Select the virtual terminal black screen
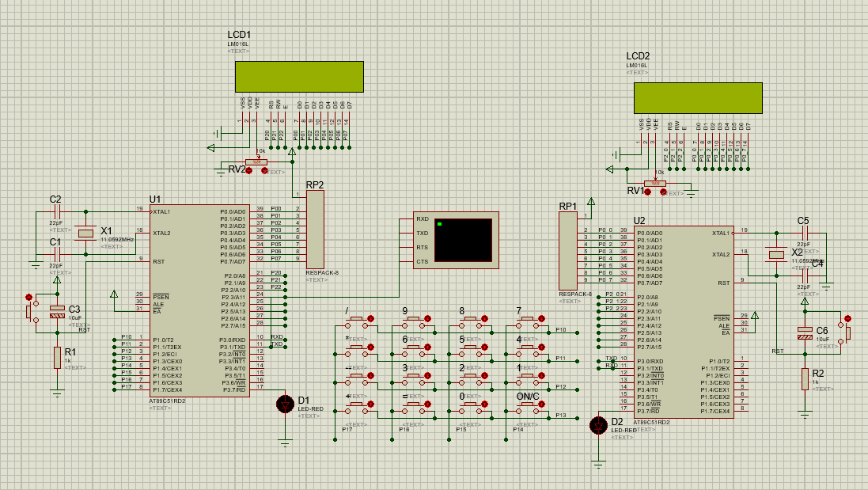Image resolution: width=868 pixels, height=490 pixels. coord(464,241)
